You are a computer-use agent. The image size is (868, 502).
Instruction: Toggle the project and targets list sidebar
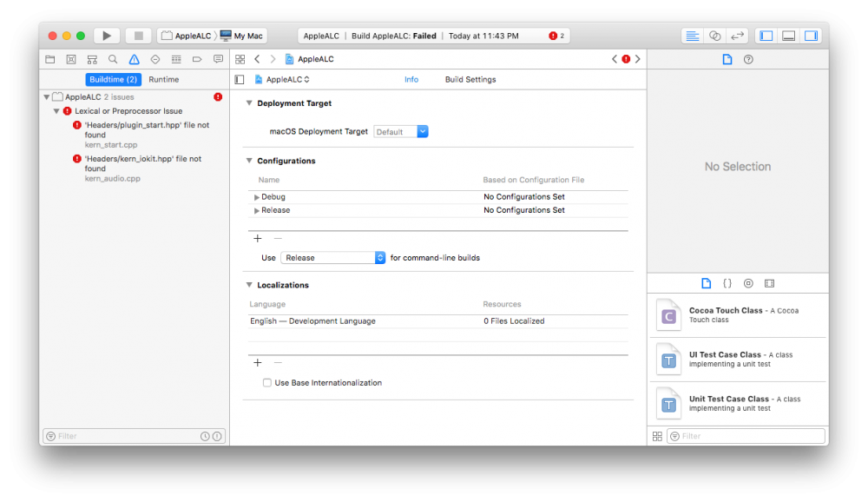coord(240,80)
